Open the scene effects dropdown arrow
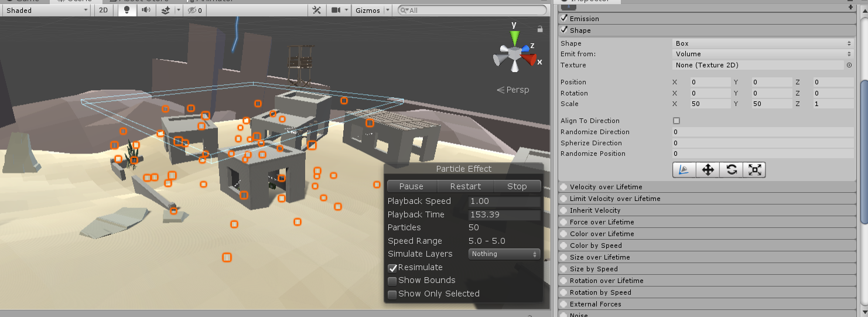The height and width of the screenshot is (317, 868). [178, 11]
